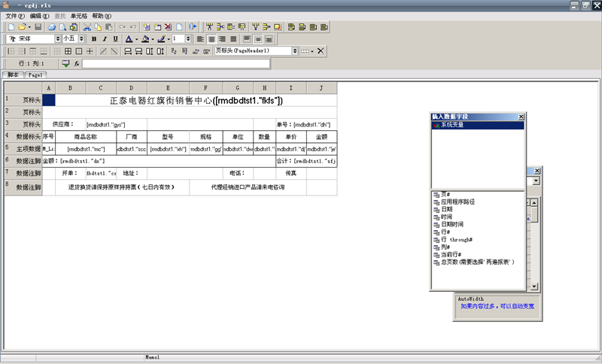602x364 pixels.
Task: Select row 5 主项数据 header
Action: (x=23, y=149)
